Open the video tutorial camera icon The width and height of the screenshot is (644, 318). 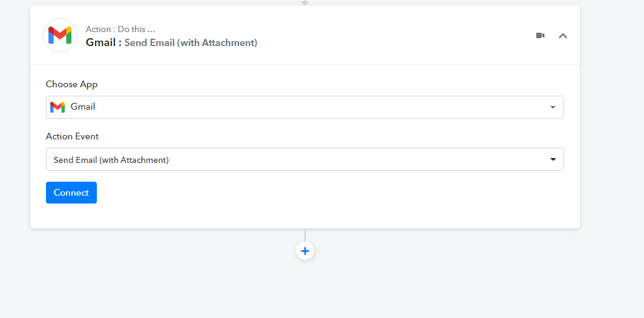(x=540, y=36)
